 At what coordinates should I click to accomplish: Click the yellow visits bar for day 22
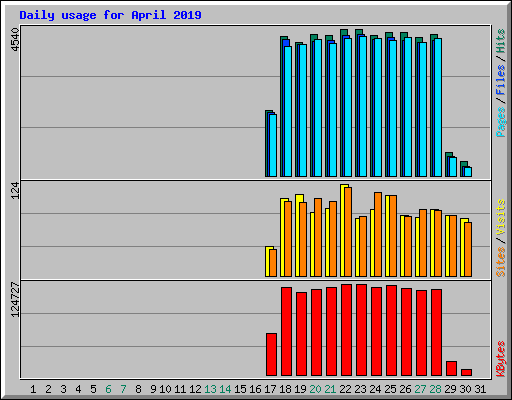click(x=343, y=230)
